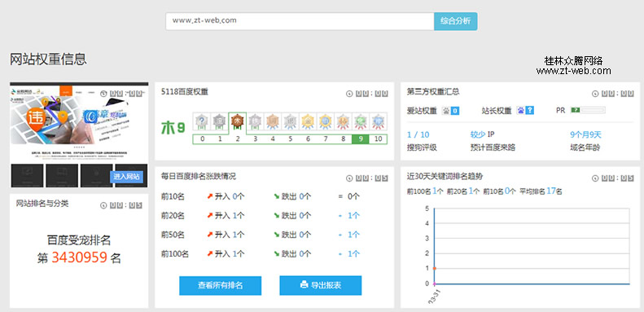Screen dimensions: 644x312
Task: Click 前20名 1个 in trend summary
Action: 463,191
